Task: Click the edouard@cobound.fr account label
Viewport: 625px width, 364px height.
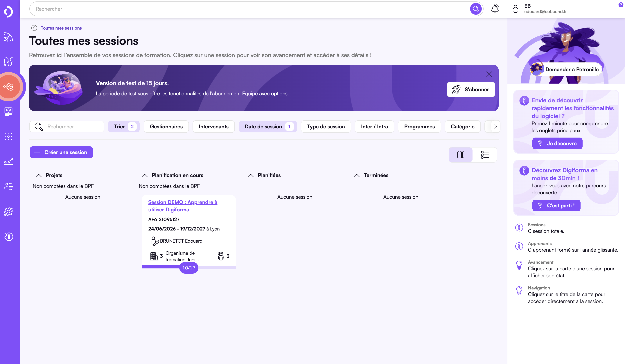Action: (x=545, y=12)
